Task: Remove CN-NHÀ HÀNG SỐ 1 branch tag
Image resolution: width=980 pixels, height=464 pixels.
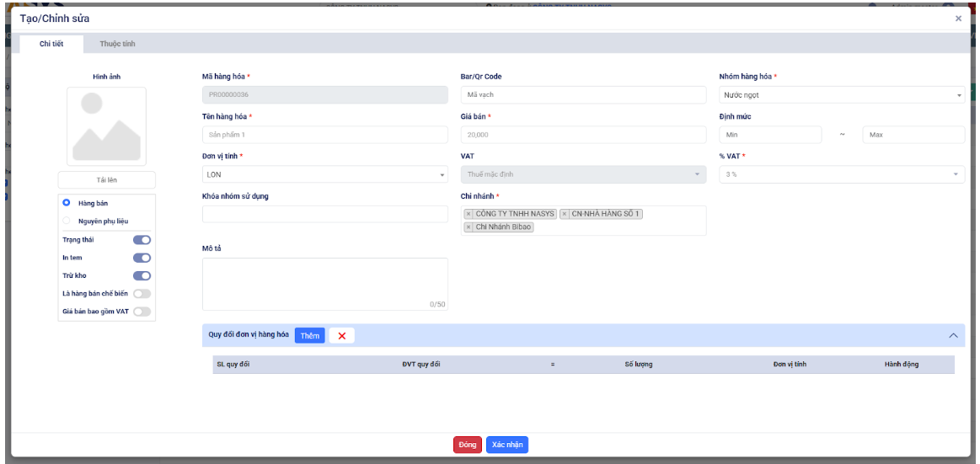Action: tap(565, 214)
